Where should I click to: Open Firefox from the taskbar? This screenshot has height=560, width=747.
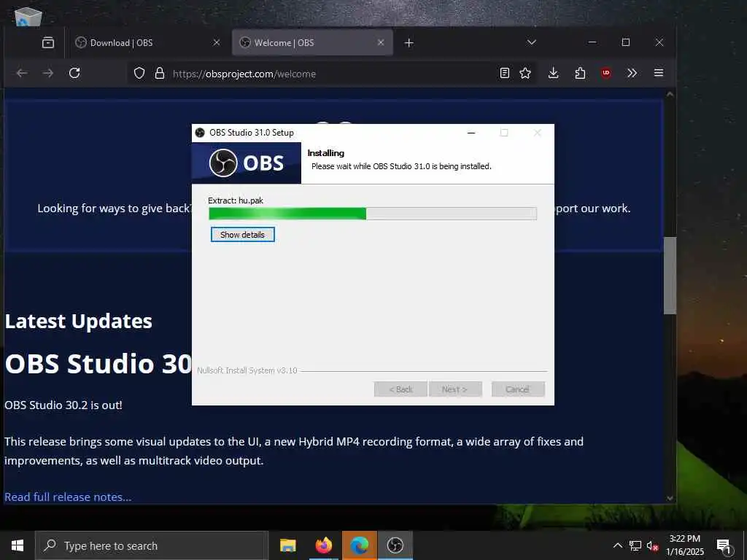click(323, 545)
